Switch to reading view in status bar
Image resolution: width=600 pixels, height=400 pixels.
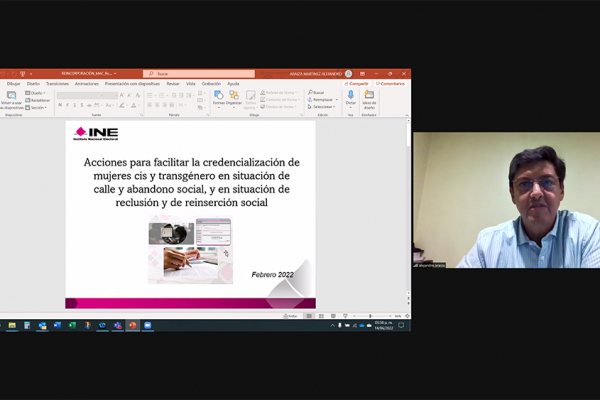click(x=333, y=316)
